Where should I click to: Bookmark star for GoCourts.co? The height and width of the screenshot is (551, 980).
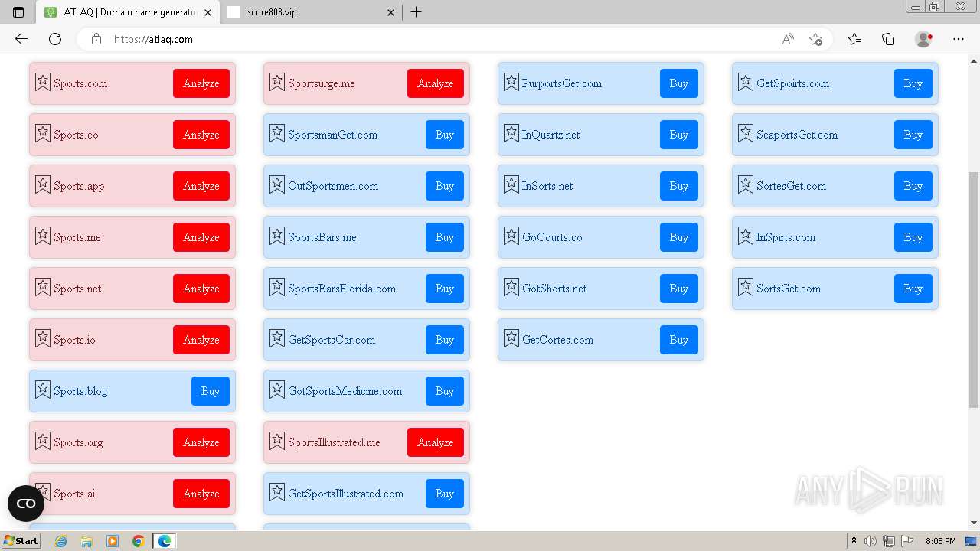[511, 236]
